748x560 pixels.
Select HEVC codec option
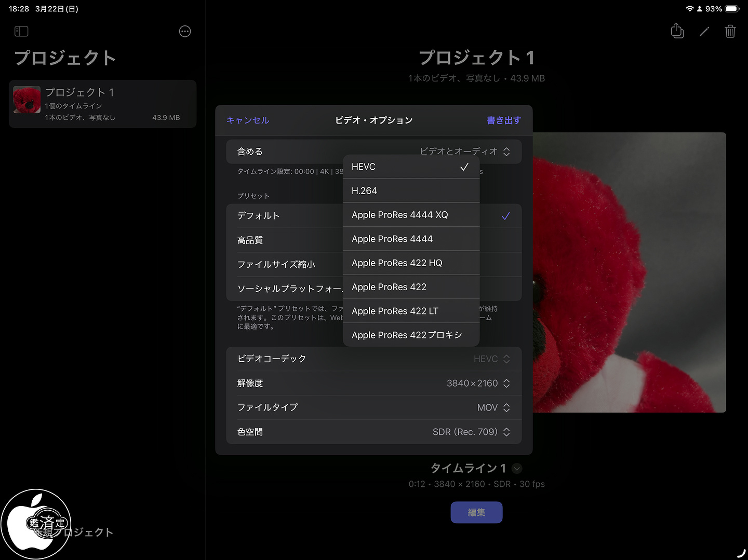[410, 167]
